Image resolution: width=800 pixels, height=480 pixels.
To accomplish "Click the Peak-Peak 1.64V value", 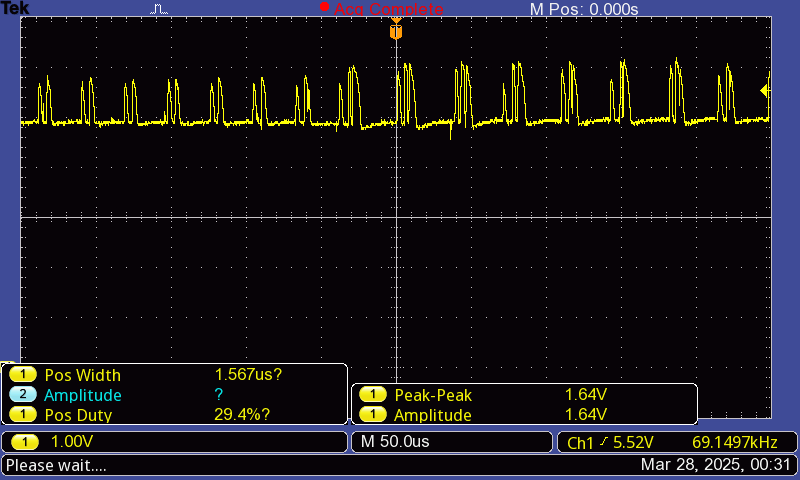I will point(586,394).
